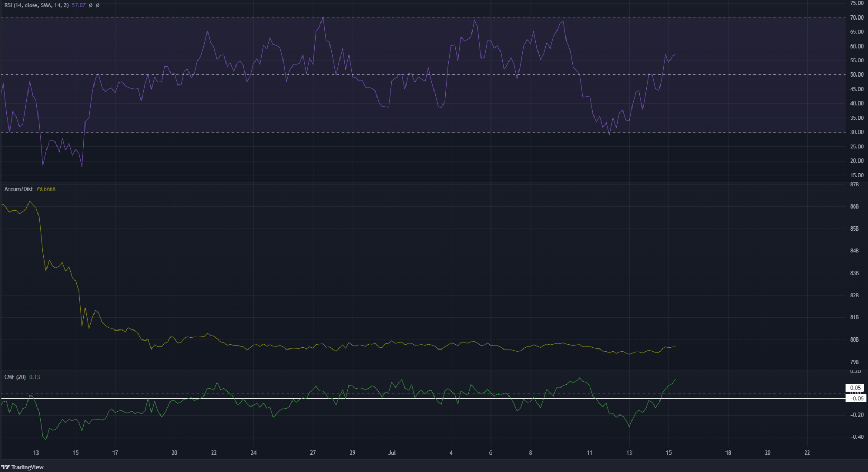Click the 55.00 level on RSI scale
Viewport: 868px width, 472px height.
[x=856, y=61]
